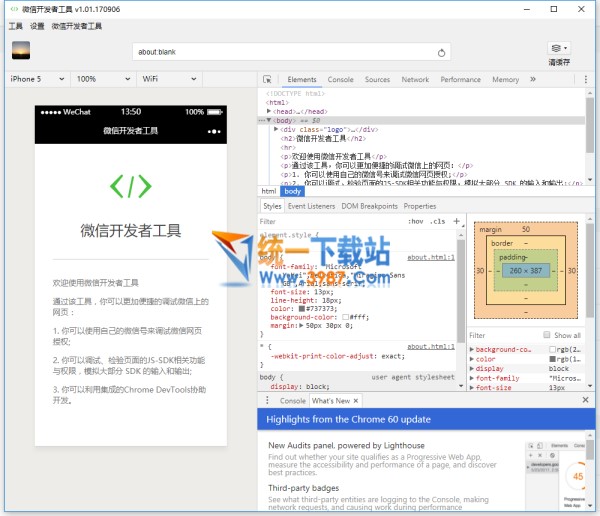This screenshot has width=600, height=516.
Task: Close the What's New tab
Action: point(357,400)
